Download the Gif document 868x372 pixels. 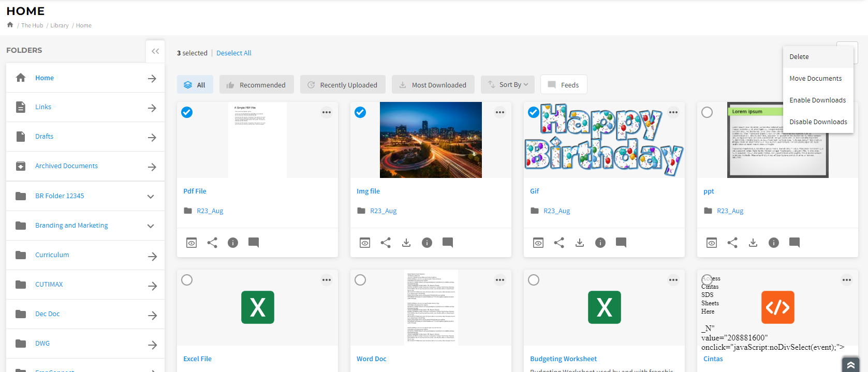(x=580, y=243)
